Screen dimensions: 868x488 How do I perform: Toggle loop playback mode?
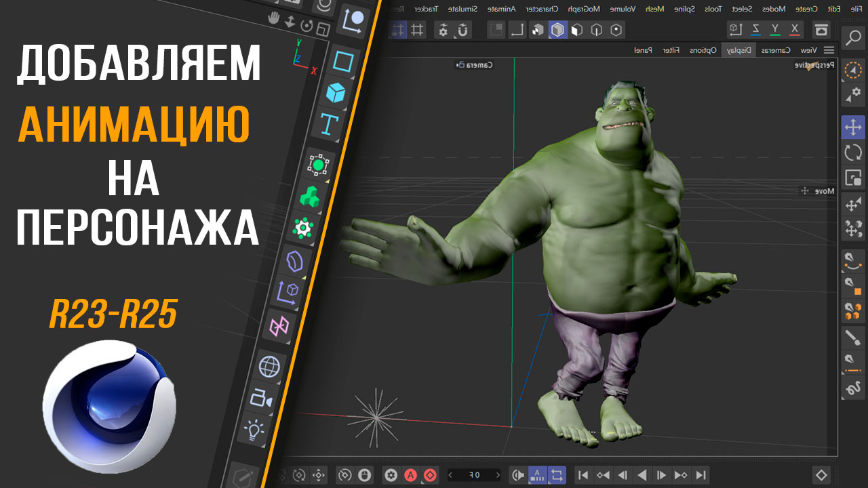click(556, 475)
